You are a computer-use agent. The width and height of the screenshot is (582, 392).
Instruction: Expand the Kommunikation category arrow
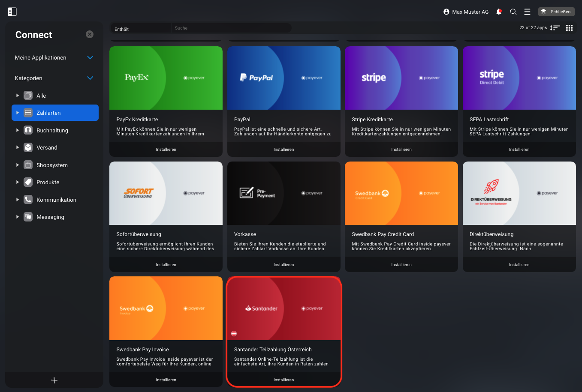point(18,200)
